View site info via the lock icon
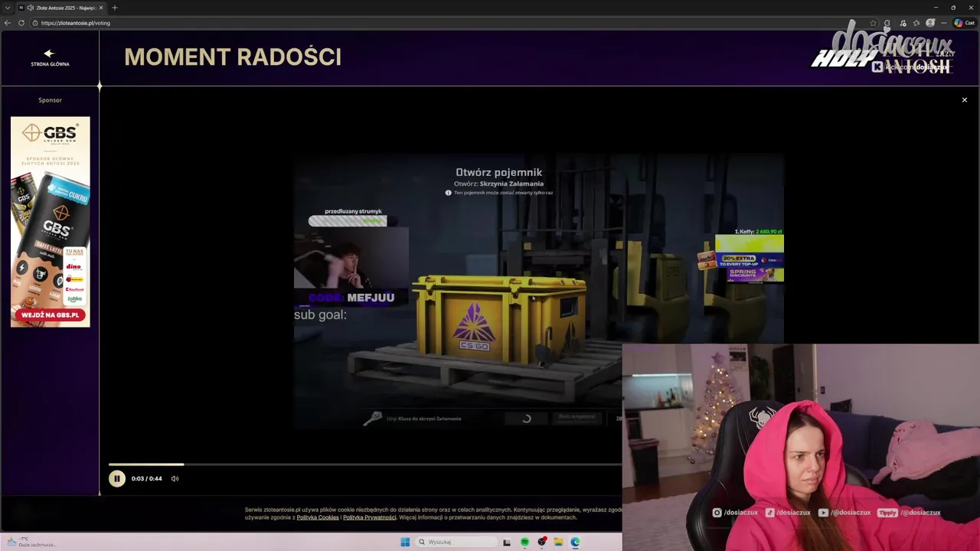Image resolution: width=980 pixels, height=551 pixels. (x=34, y=23)
